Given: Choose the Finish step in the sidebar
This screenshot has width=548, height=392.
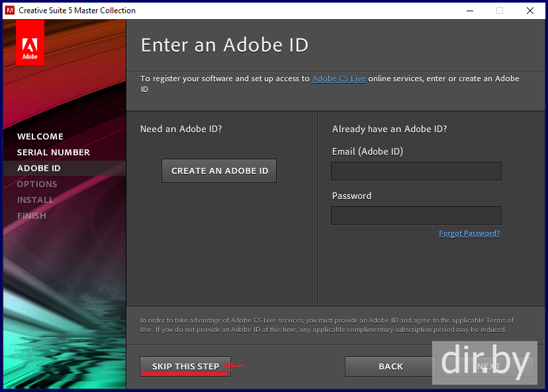Looking at the screenshot, I should [x=32, y=216].
